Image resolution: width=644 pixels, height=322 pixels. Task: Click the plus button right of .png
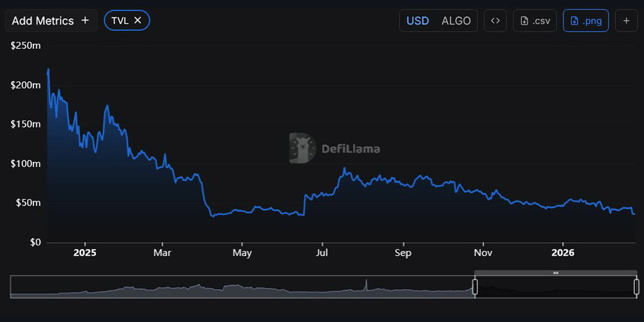pyautogui.click(x=626, y=21)
